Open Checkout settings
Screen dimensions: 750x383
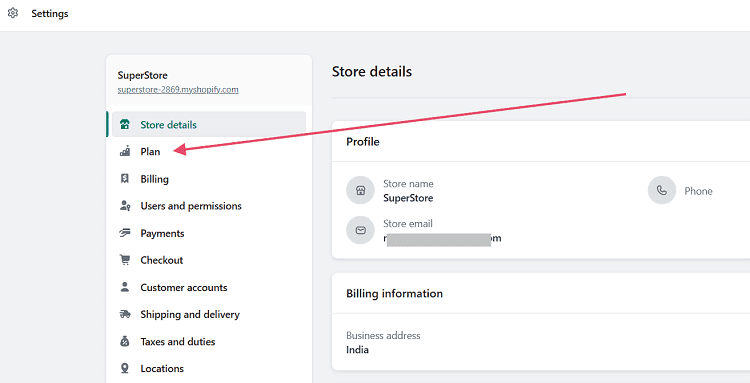pos(209,260)
